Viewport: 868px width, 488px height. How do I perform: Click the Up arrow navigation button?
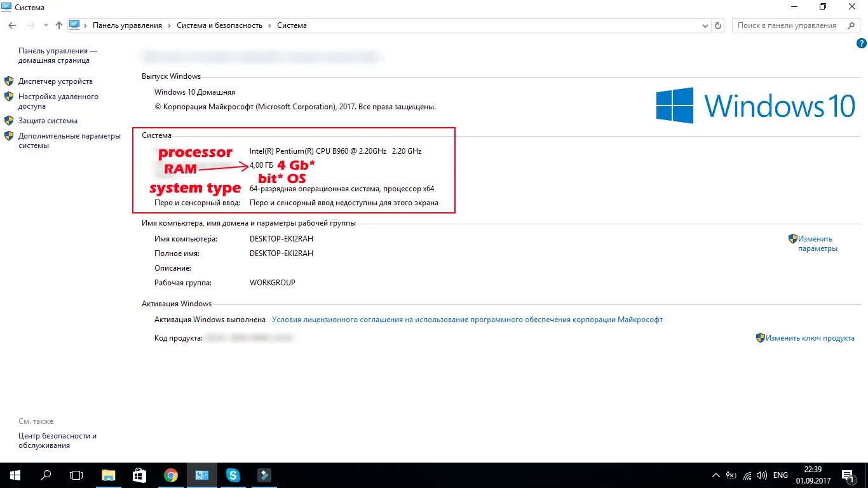coord(59,25)
